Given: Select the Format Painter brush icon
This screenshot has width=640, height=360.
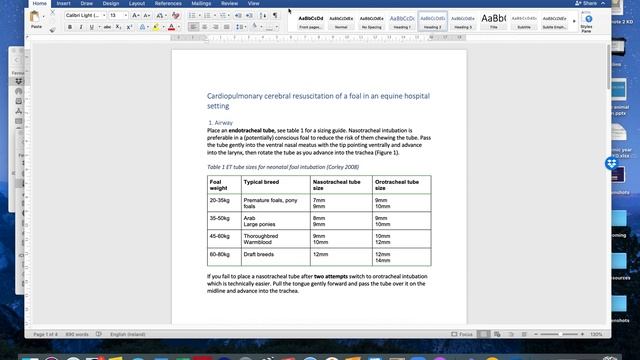Looking at the screenshot, I should [53, 29].
